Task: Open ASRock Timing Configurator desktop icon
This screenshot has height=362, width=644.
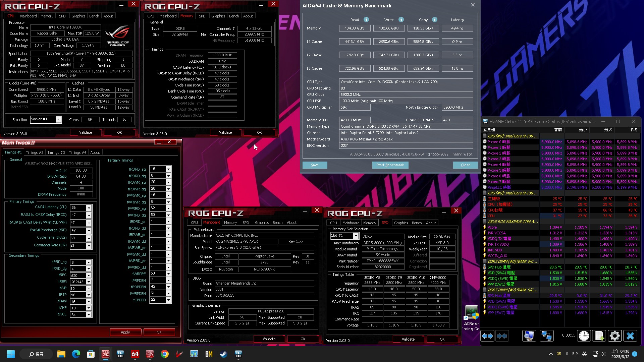Action: 471,318
